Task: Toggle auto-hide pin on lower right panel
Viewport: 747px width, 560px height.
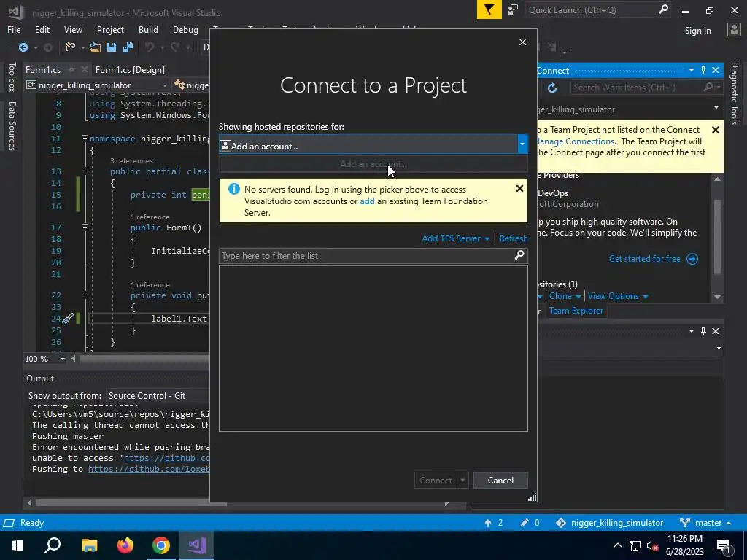Action: pyautogui.click(x=703, y=331)
